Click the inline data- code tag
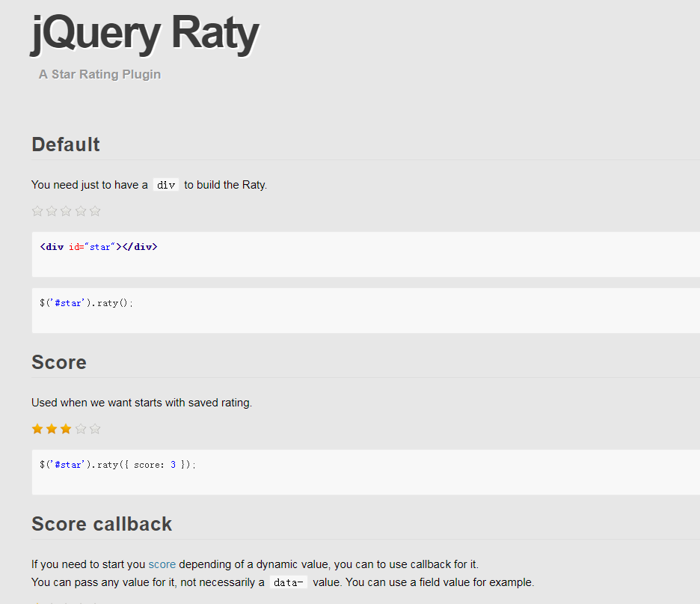The image size is (700, 604). (289, 582)
